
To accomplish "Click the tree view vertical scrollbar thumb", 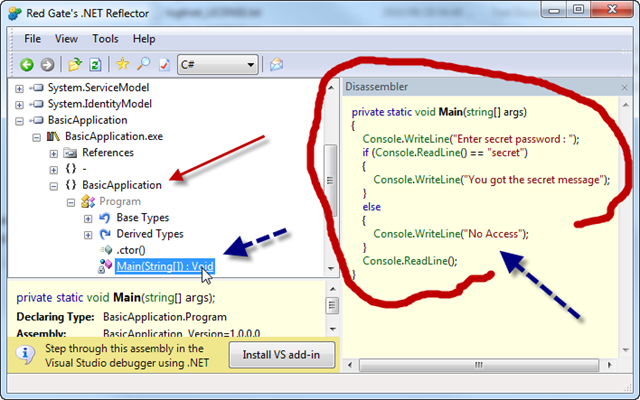I will (331, 180).
